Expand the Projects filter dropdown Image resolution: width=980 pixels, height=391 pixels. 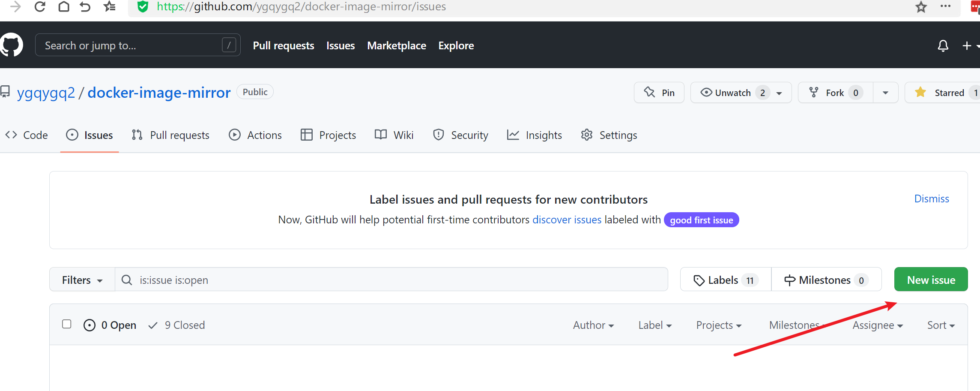point(719,325)
